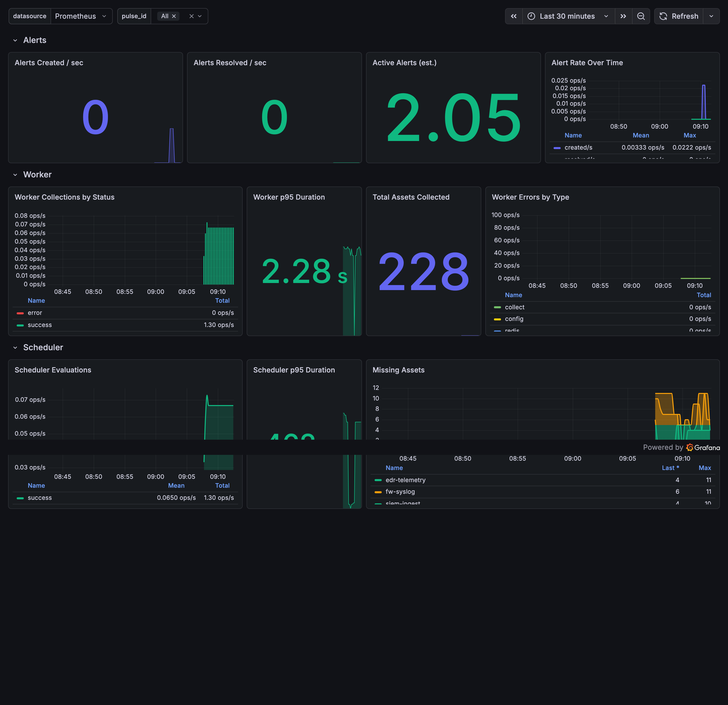728x705 pixels.
Task: Toggle the fw-syslog series in Missing Assets
Action: [x=400, y=492]
